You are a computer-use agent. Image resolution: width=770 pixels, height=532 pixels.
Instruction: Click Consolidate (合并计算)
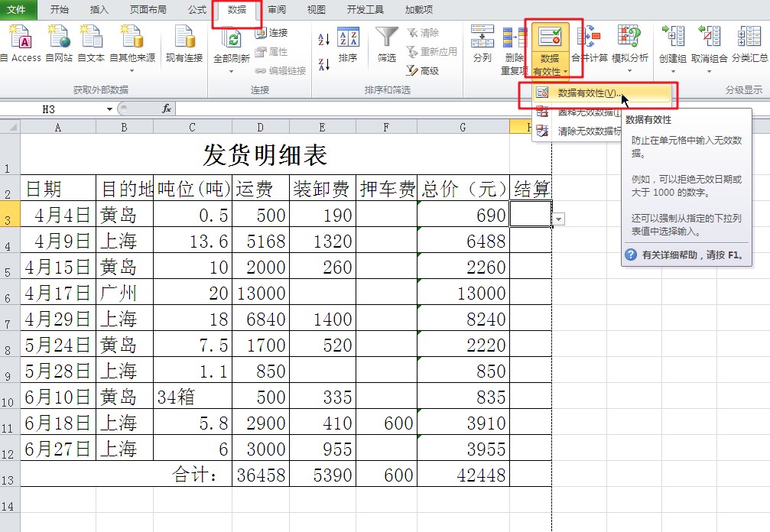point(590,44)
